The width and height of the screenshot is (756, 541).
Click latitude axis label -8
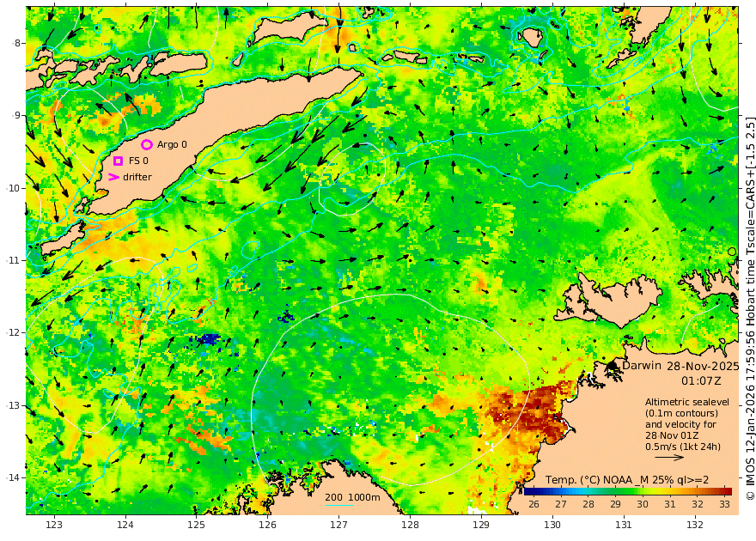tap(16, 43)
